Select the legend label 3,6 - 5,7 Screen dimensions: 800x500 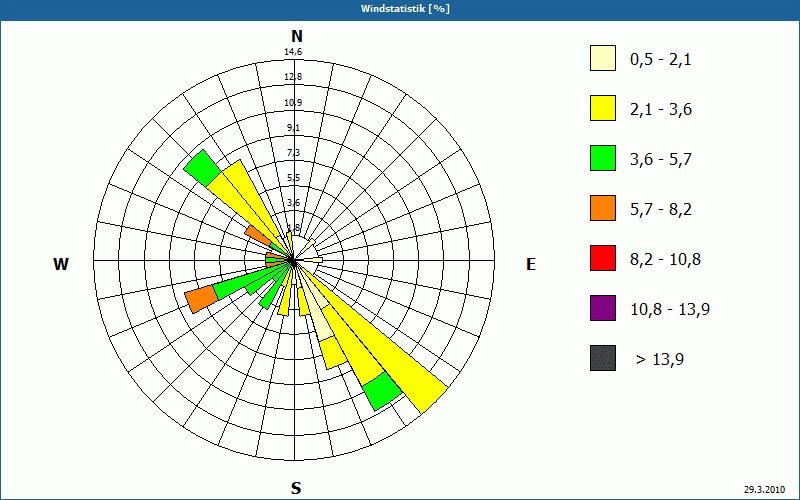(661, 160)
